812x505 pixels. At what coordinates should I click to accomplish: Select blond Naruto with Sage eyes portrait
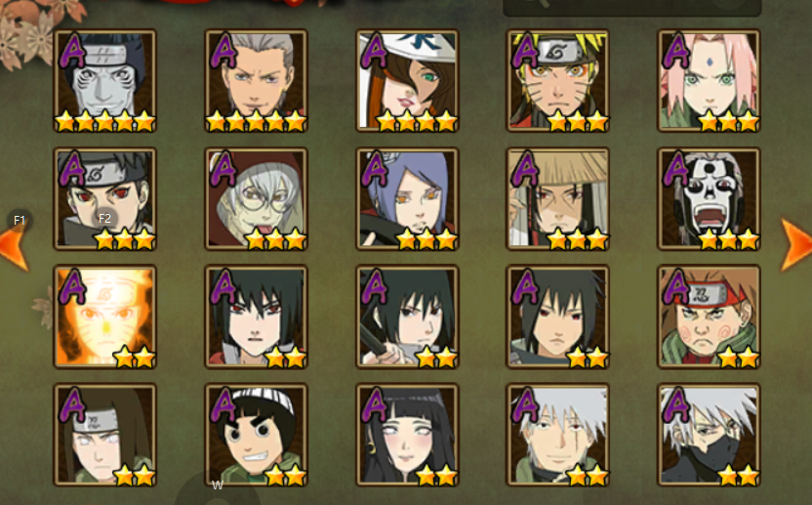[557, 81]
